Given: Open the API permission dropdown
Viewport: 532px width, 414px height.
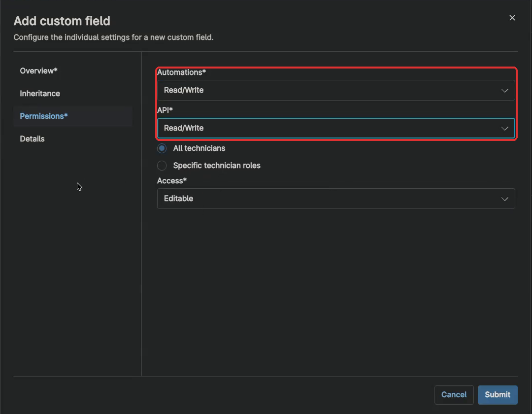Looking at the screenshot, I should 336,128.
